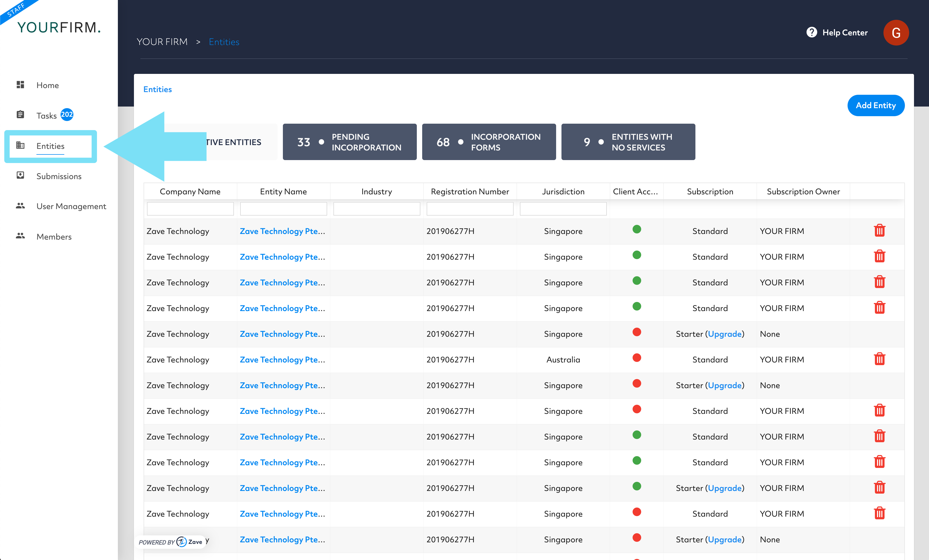The height and width of the screenshot is (560, 929).
Task: Delete the entity in the Australia row
Action: pyautogui.click(x=879, y=359)
